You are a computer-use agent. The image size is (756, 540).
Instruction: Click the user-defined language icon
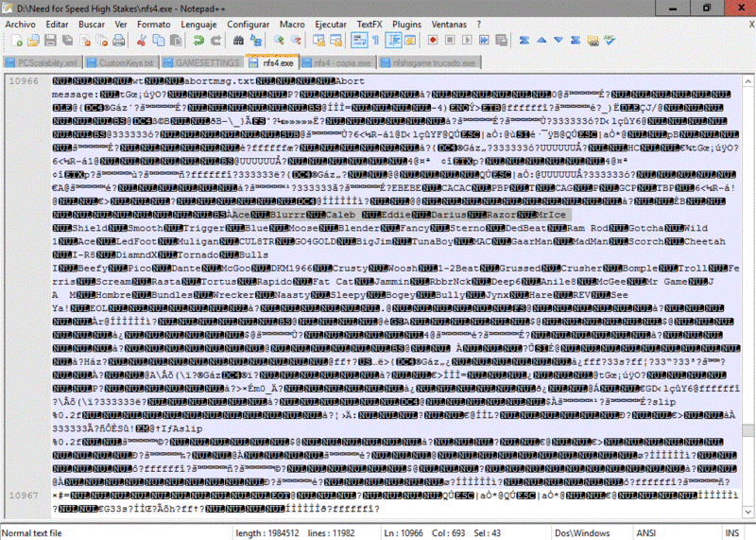[x=410, y=41]
